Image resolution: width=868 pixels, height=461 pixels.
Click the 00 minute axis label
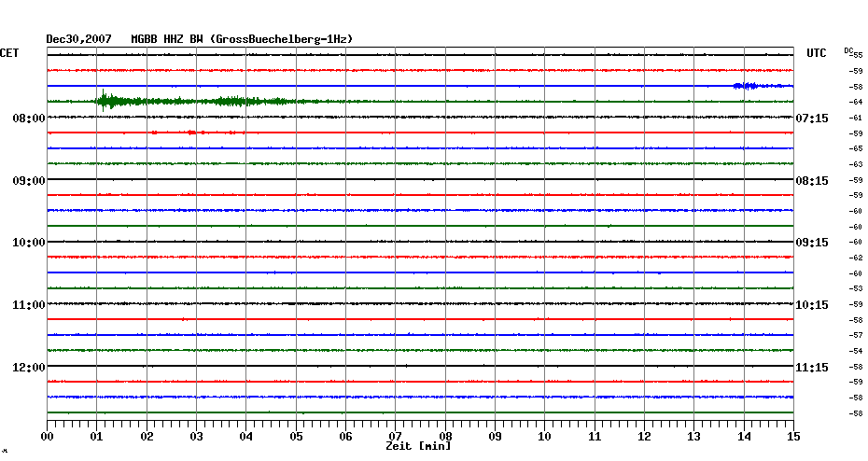(x=47, y=437)
